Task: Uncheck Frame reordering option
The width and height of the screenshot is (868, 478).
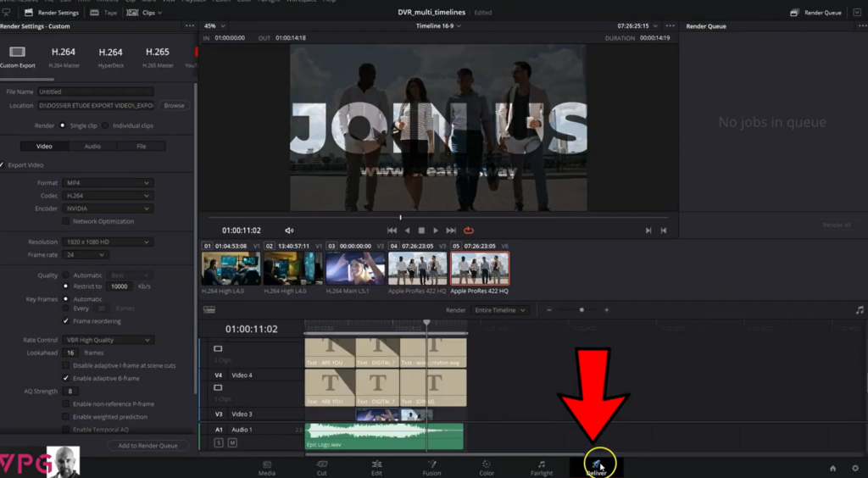Action: coord(66,321)
